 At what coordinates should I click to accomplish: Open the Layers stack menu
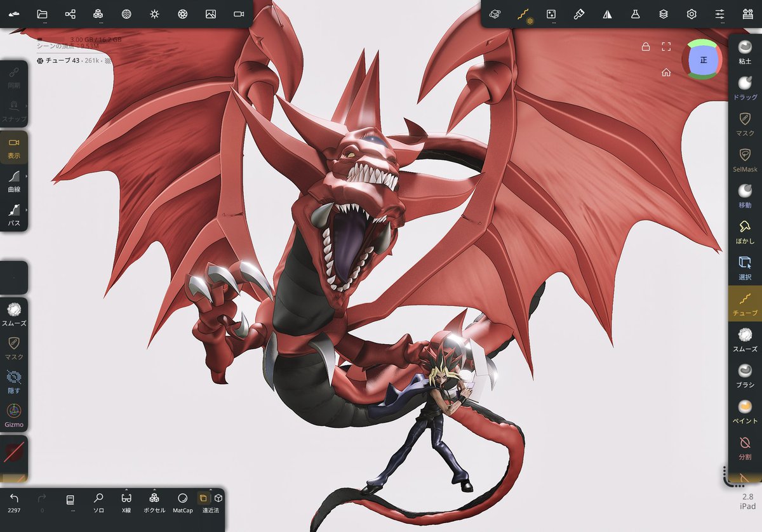coord(664,14)
